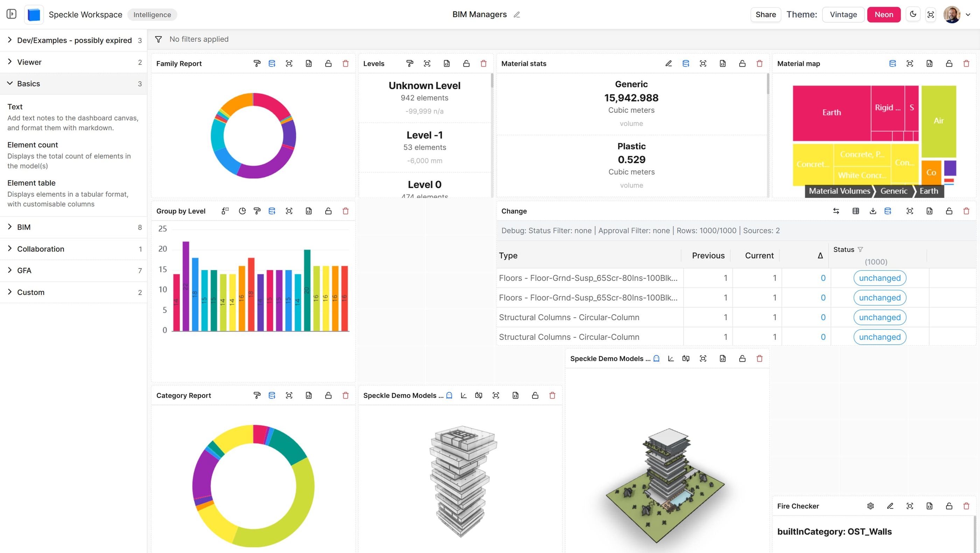This screenshot has width=980, height=553.
Task: Click the teal bar labeled 20
Action: (307, 290)
